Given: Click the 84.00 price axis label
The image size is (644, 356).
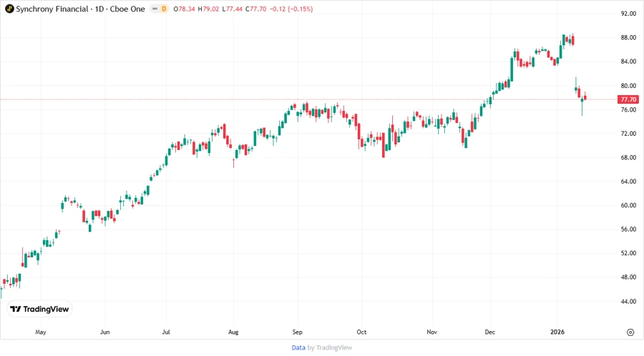Looking at the screenshot, I should click(628, 61).
